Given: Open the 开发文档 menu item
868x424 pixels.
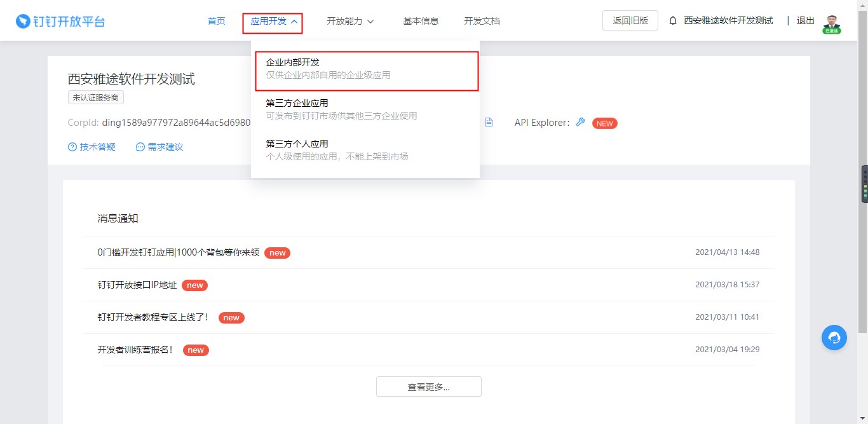Looking at the screenshot, I should coord(482,20).
